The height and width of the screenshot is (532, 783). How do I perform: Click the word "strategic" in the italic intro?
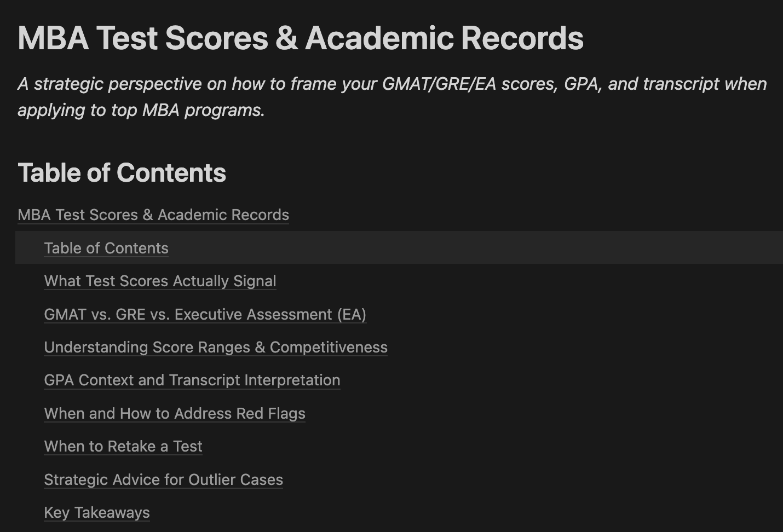pyautogui.click(x=68, y=84)
